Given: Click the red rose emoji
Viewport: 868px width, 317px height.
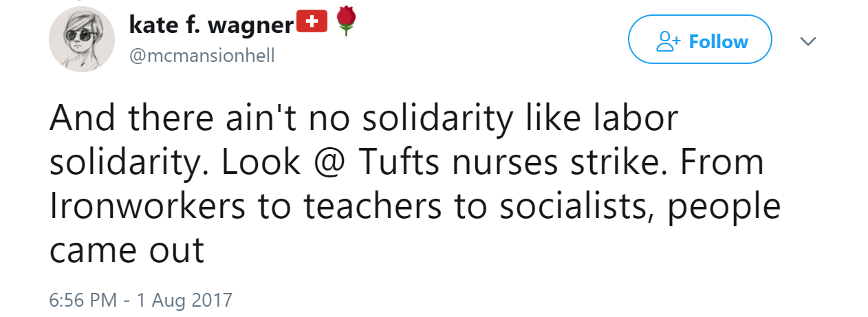Looking at the screenshot, I should point(345,23).
